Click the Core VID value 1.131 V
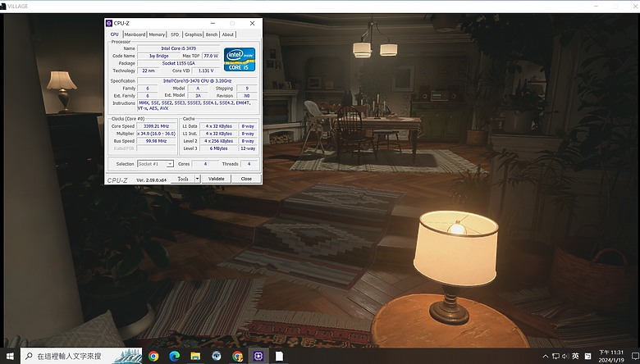 tap(206, 71)
